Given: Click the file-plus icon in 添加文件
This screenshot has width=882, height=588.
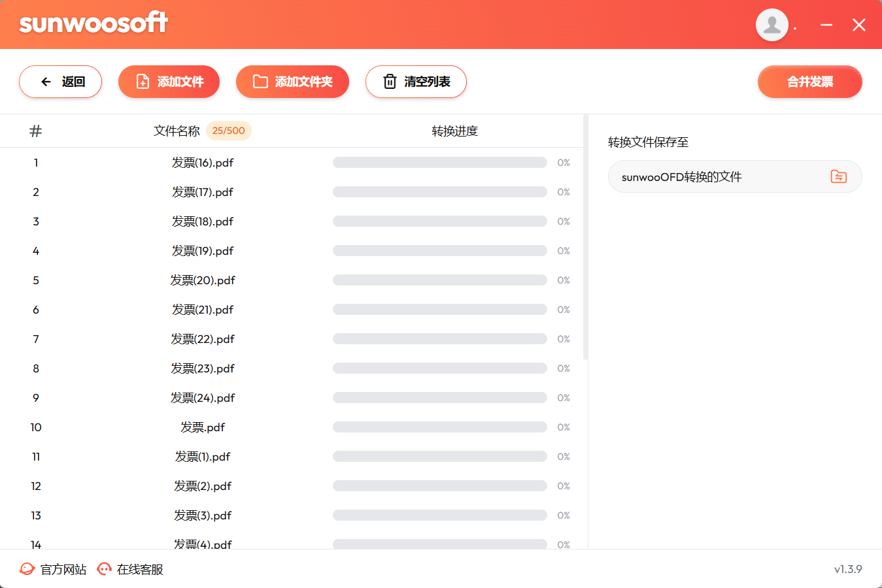Looking at the screenshot, I should pos(143,82).
